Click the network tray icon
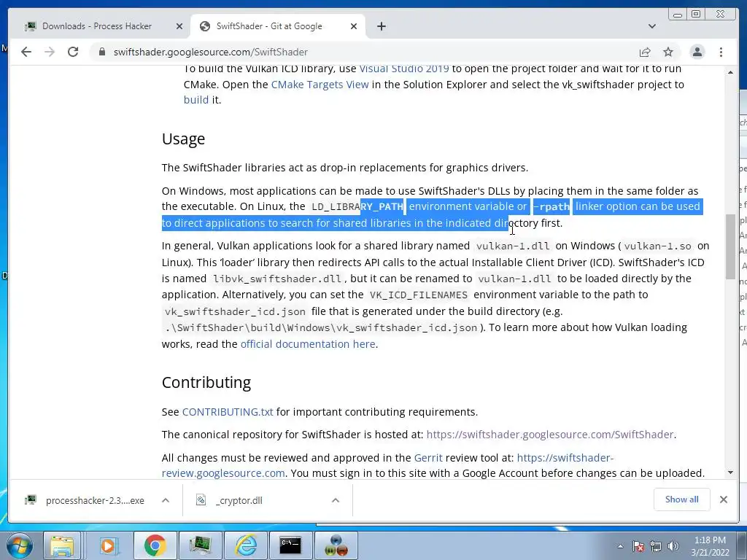 click(x=656, y=546)
